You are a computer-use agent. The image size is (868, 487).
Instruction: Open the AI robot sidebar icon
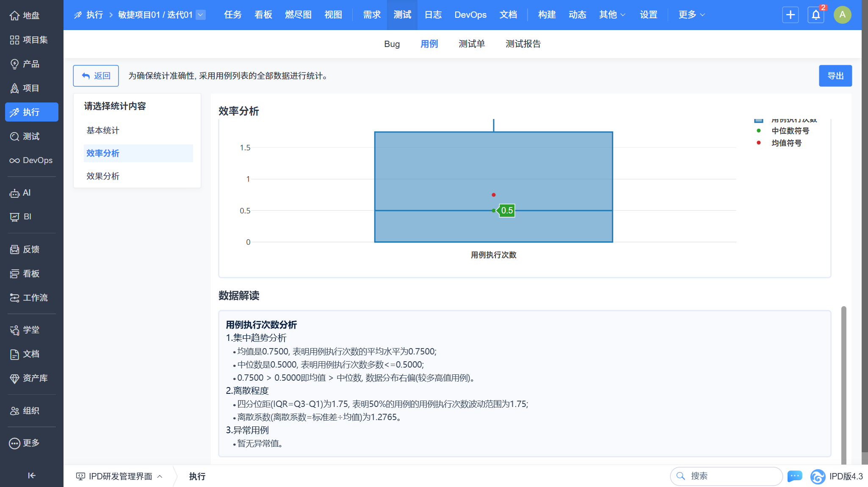pyautogui.click(x=15, y=193)
